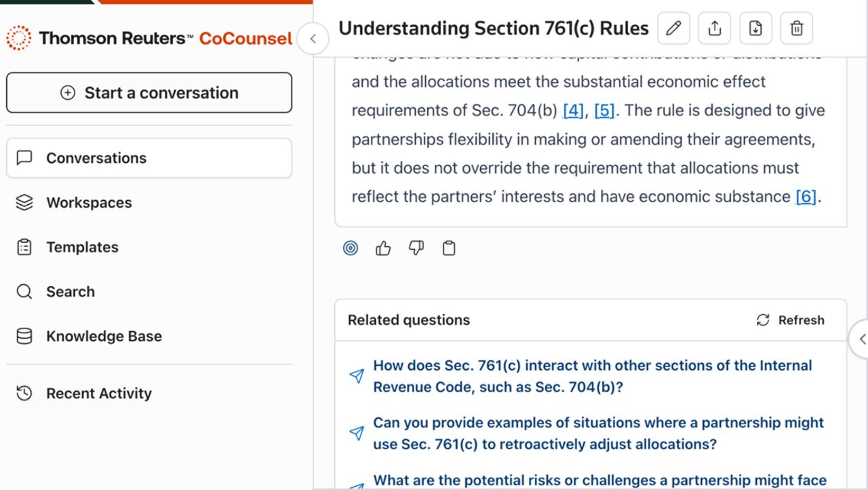This screenshot has width=868, height=490.
Task: Click the pencil edit title icon
Action: pos(673,29)
